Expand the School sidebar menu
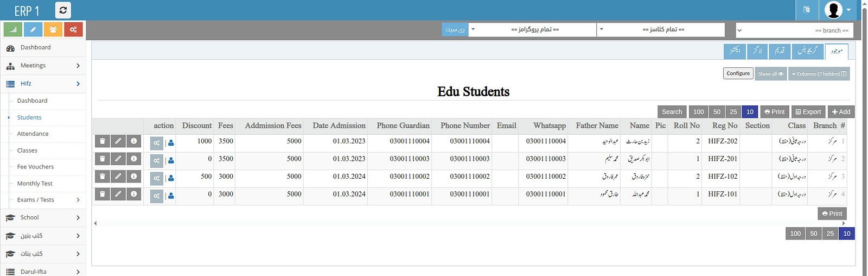The image size is (868, 276). (x=43, y=217)
